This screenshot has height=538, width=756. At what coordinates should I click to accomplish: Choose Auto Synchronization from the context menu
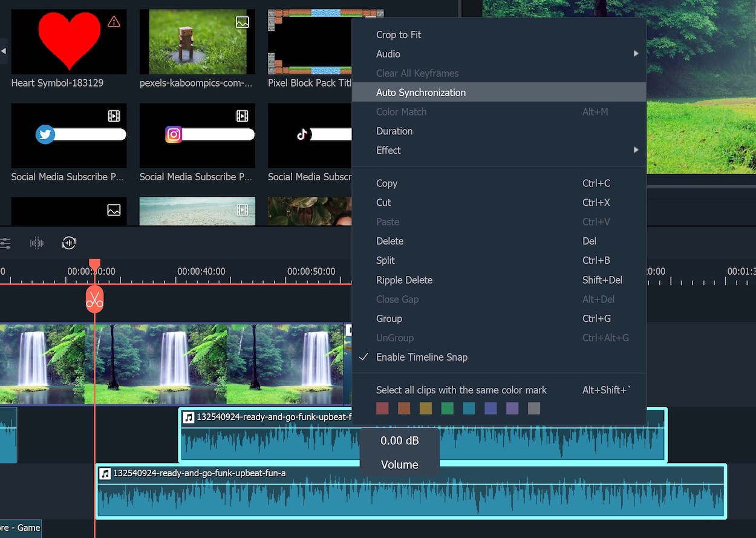click(x=421, y=93)
